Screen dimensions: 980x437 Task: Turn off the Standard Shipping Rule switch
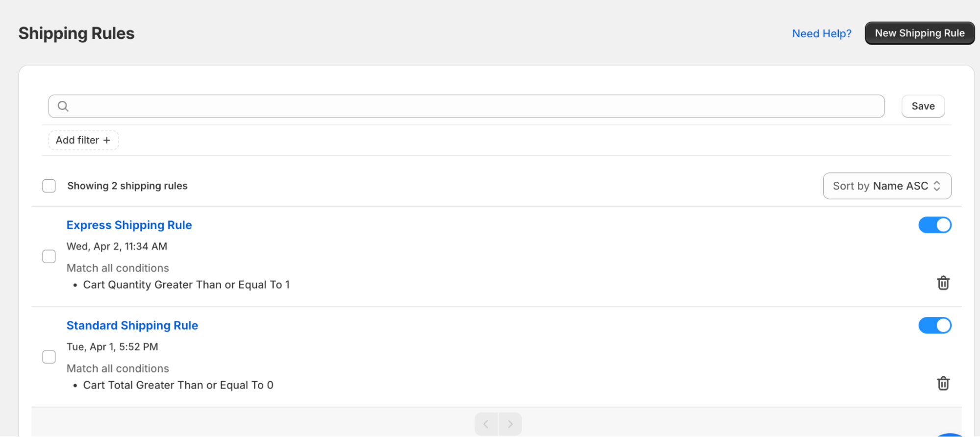tap(934, 325)
